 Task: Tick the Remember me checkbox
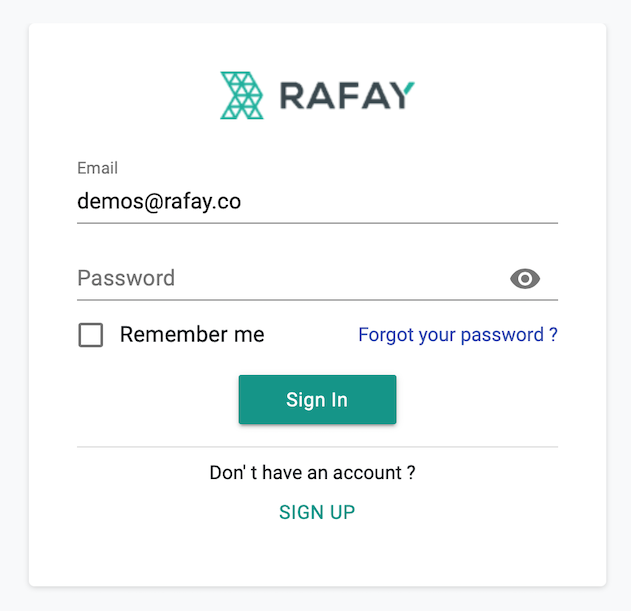pyautogui.click(x=91, y=334)
